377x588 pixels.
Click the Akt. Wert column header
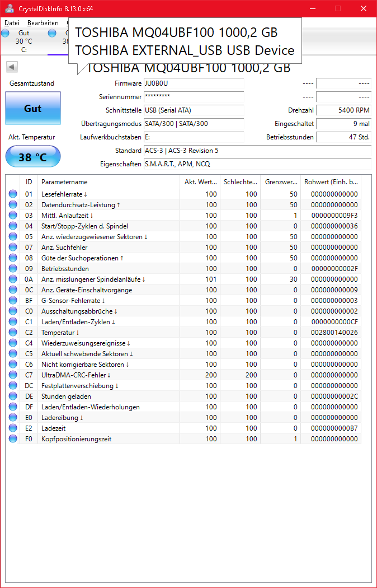pos(200,182)
